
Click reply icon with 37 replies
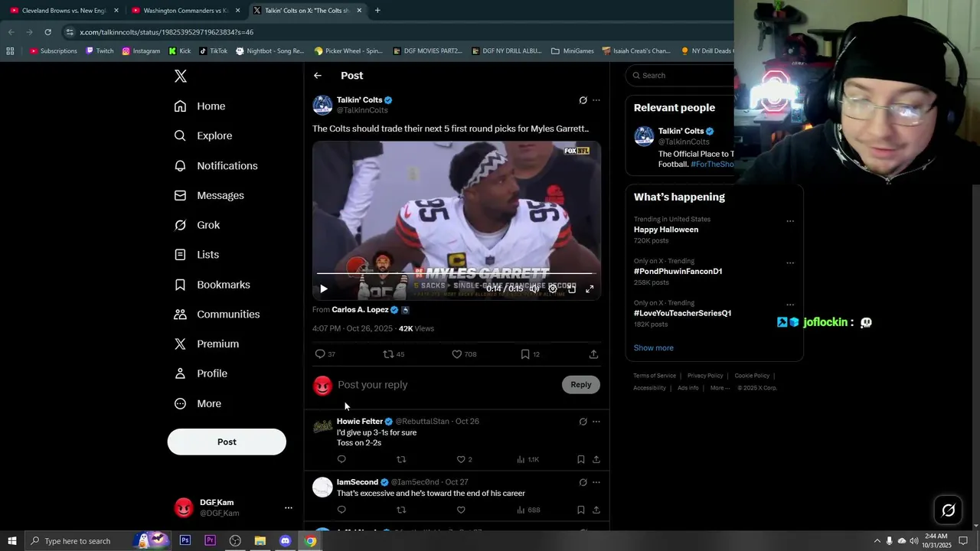click(x=320, y=354)
